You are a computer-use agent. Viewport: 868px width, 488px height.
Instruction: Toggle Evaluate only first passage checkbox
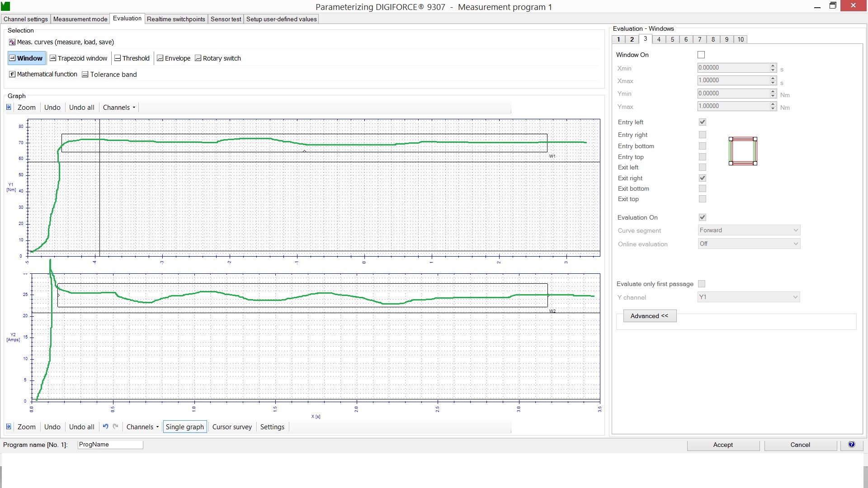(702, 284)
